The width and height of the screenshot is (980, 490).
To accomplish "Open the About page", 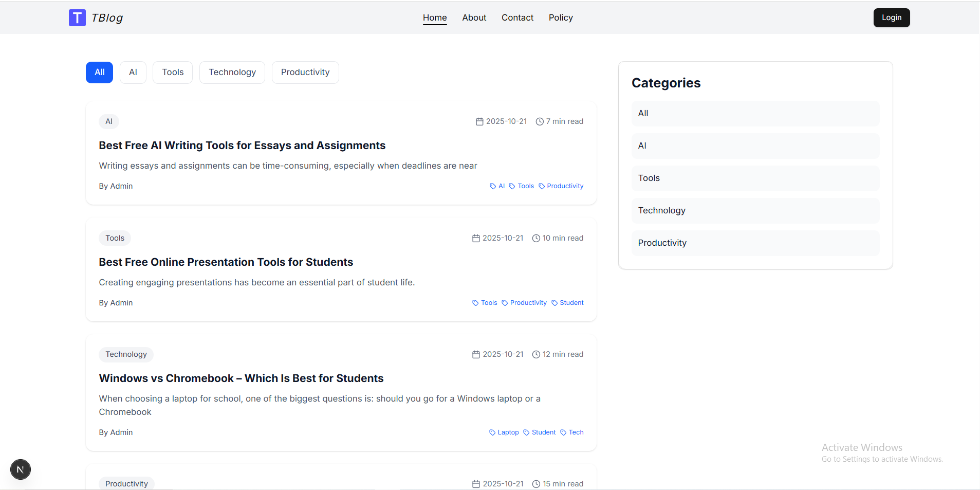I will point(473,17).
